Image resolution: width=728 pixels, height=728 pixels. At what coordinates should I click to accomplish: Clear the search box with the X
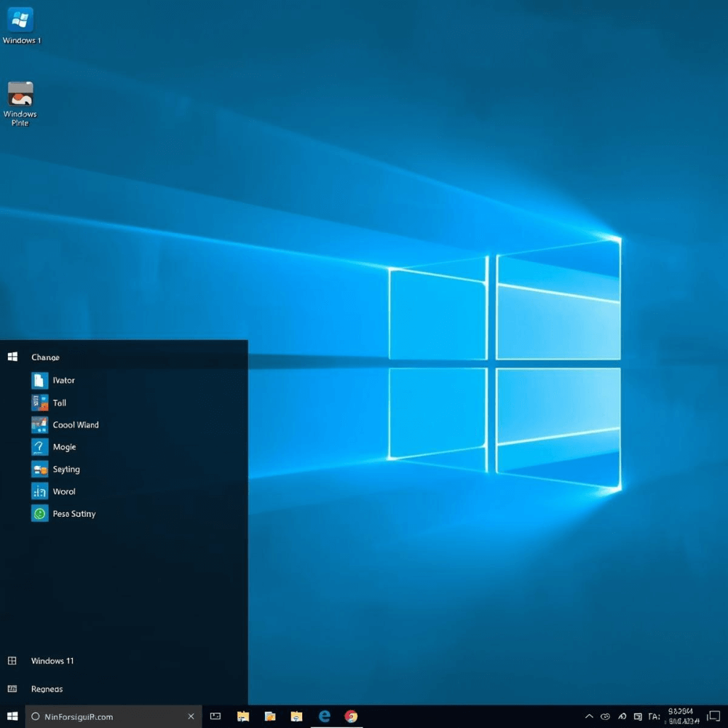[x=191, y=716]
